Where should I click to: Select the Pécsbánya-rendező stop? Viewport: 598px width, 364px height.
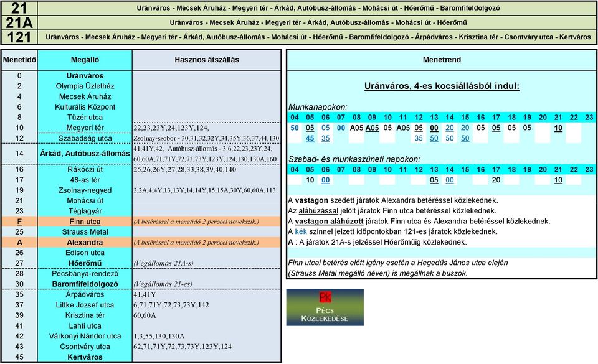85,273
